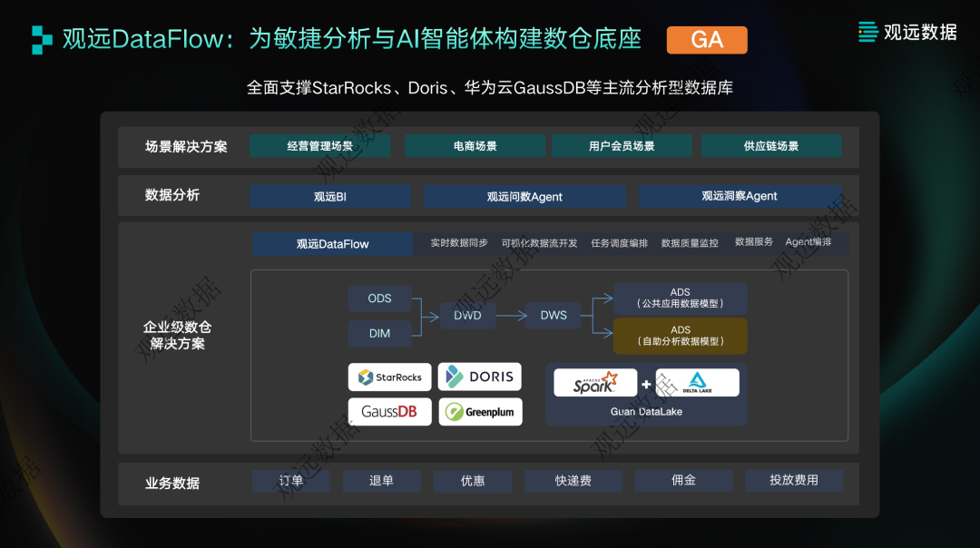Click the DWS node
Viewport: 980px width, 548px height.
[x=552, y=316]
